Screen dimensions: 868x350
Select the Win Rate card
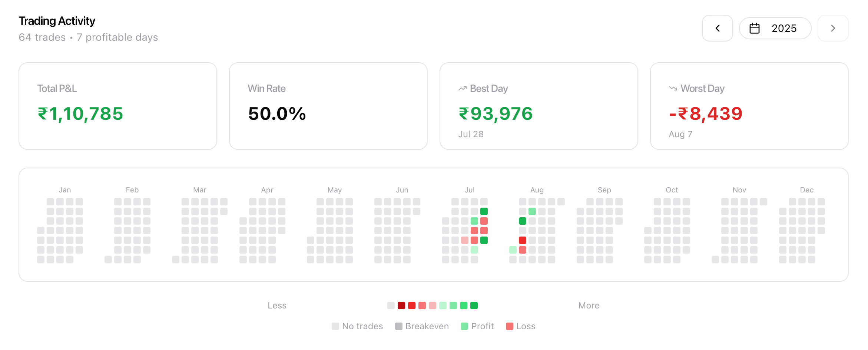click(x=328, y=106)
